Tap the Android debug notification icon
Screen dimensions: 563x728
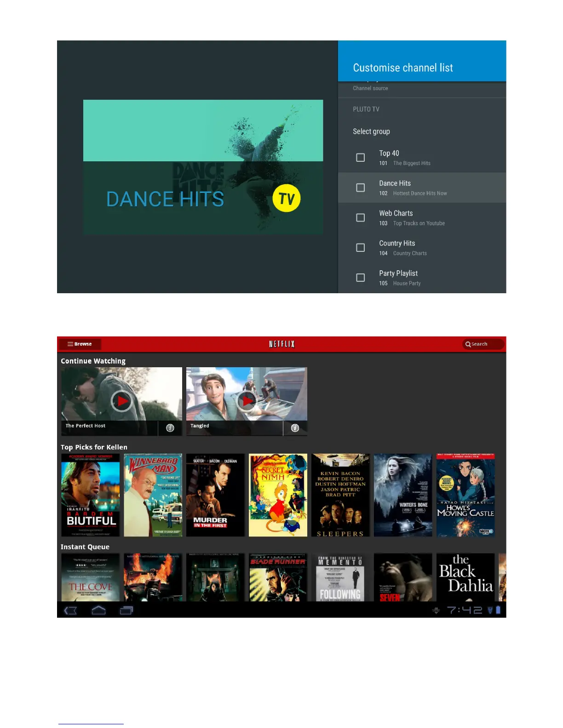point(436,610)
